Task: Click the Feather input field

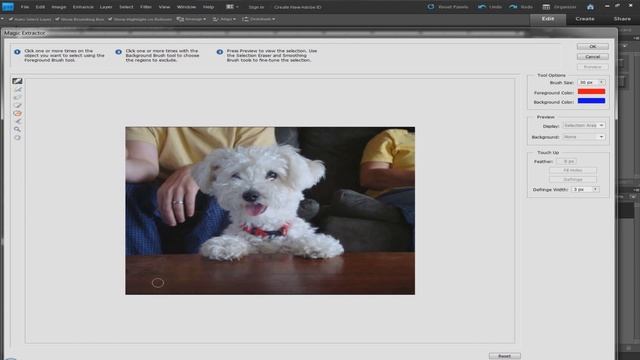Action: (x=567, y=162)
